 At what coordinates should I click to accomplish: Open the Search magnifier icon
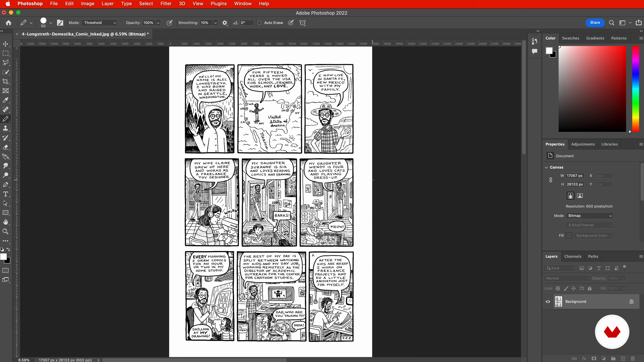611,23
